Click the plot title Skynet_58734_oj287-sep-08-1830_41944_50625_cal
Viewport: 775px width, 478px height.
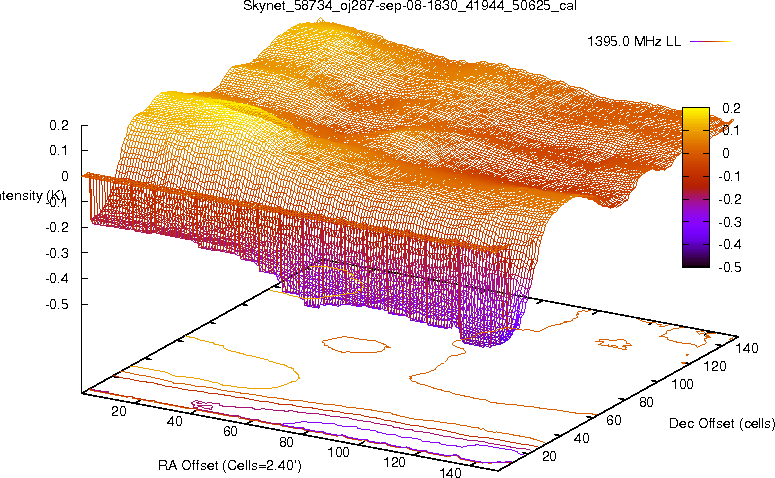[x=410, y=6]
